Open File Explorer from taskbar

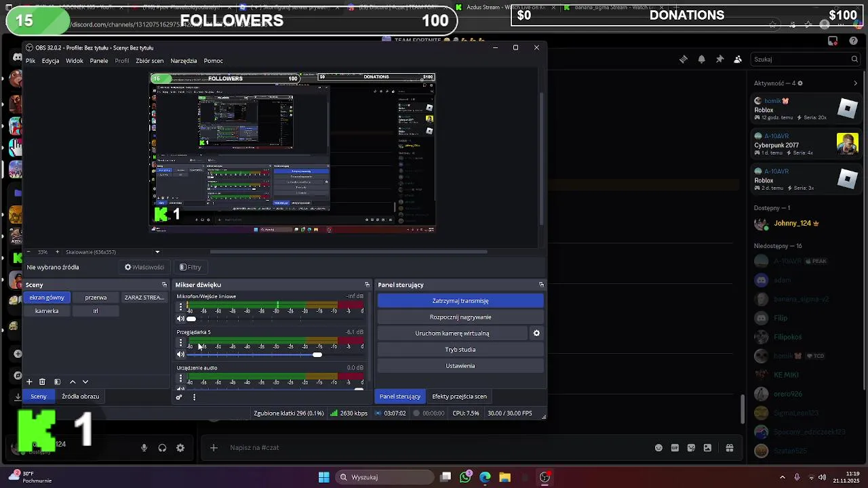[x=505, y=477]
